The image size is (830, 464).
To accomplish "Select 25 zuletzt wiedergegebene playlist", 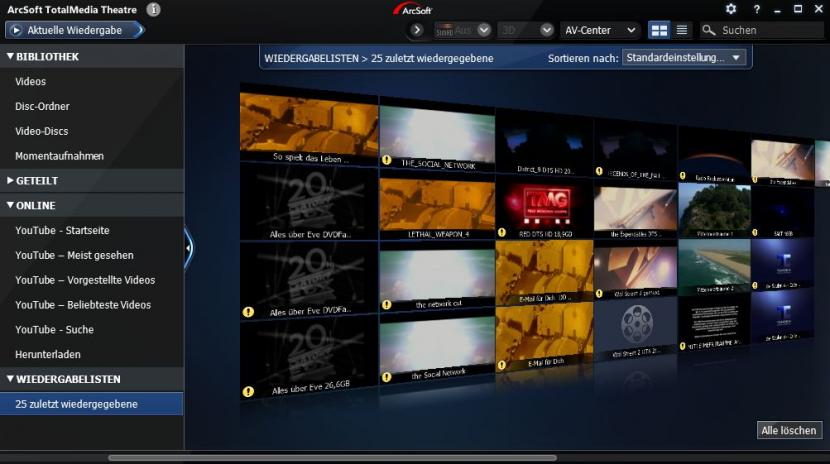I will coord(92,404).
